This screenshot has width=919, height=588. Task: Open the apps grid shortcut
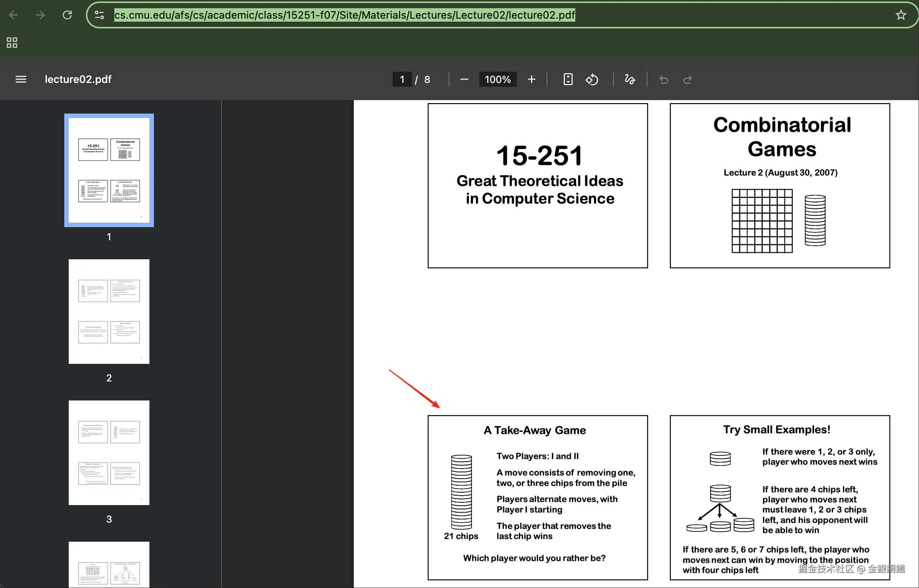click(12, 42)
